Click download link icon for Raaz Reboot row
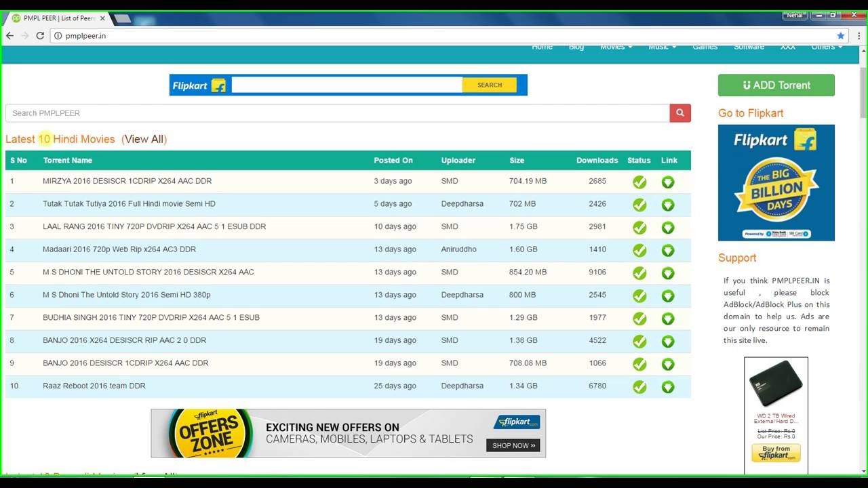868x488 pixels. click(668, 387)
